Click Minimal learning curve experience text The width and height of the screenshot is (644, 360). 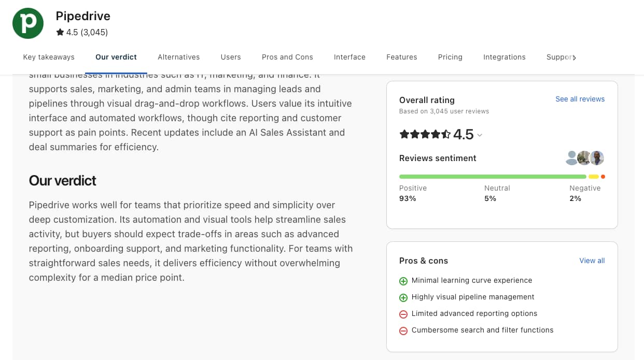[x=472, y=280]
